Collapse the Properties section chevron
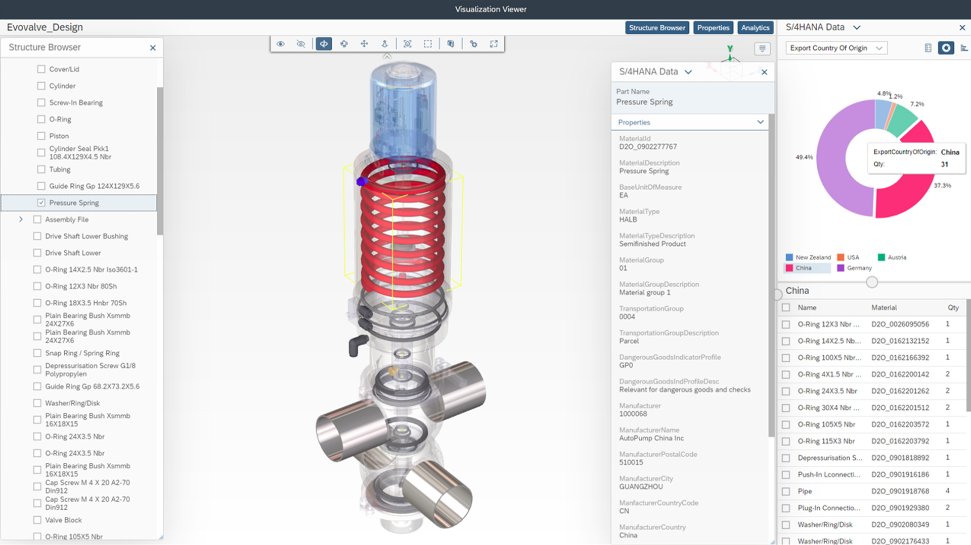971x545 pixels. pos(760,122)
